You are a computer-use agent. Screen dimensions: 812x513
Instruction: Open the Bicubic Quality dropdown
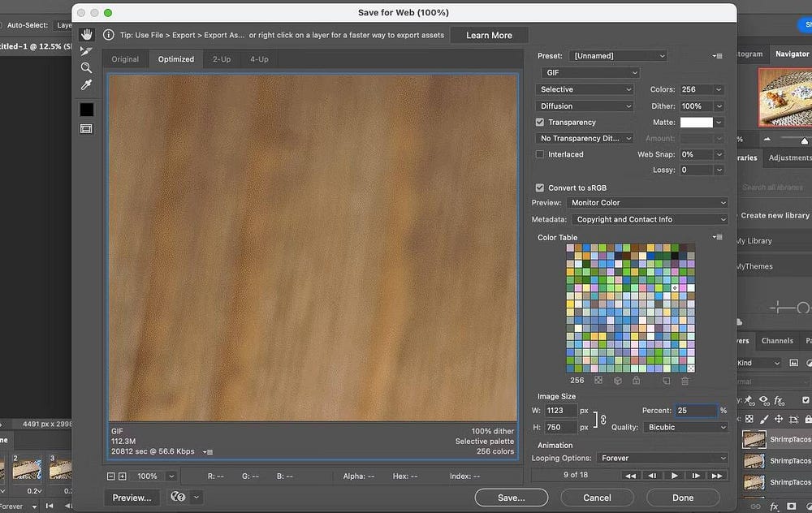click(x=685, y=427)
